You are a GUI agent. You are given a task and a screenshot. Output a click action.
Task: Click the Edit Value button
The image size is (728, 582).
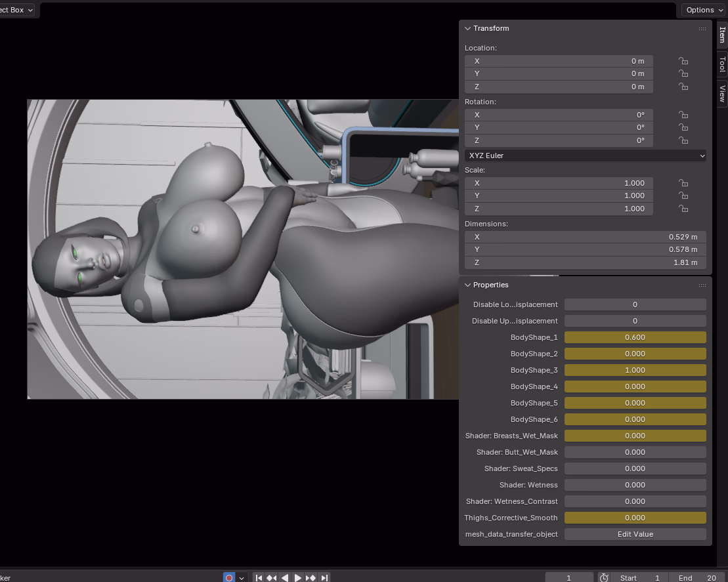tap(635, 534)
